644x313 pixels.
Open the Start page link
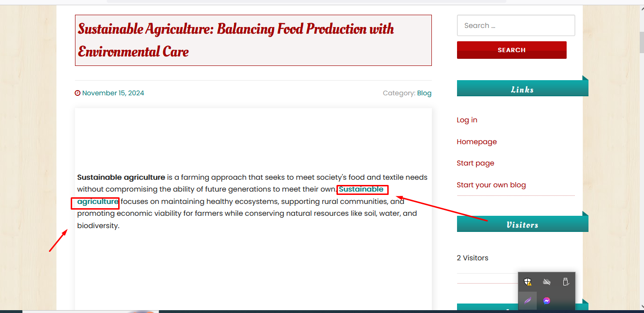point(476,163)
